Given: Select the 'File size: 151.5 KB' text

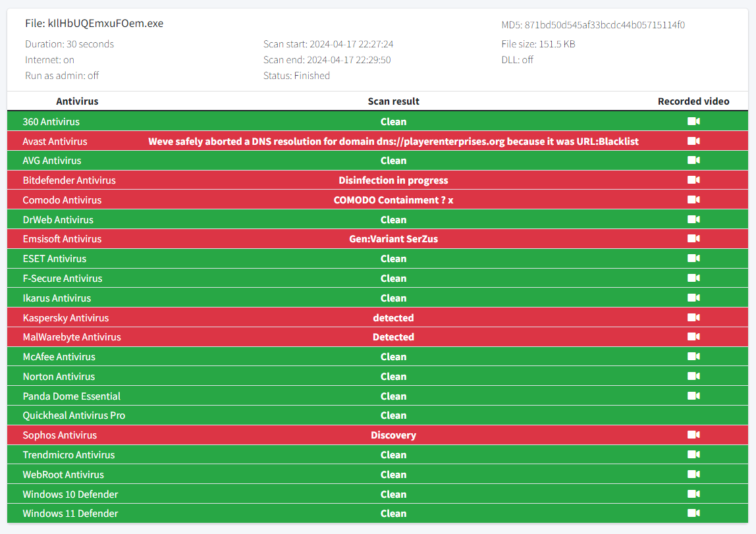Looking at the screenshot, I should [538, 44].
